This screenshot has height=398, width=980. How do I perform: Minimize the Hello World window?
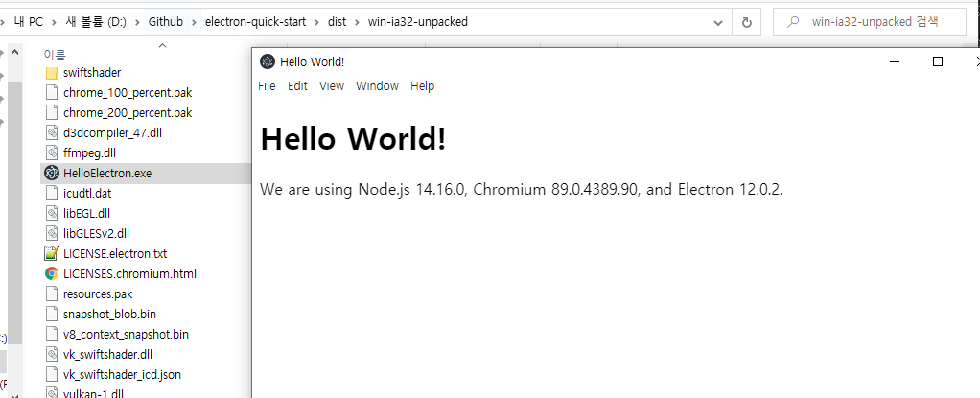(895, 61)
